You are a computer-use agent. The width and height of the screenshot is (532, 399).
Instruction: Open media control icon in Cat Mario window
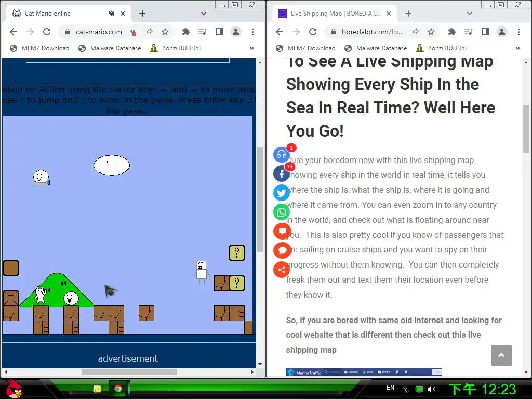pos(202,32)
